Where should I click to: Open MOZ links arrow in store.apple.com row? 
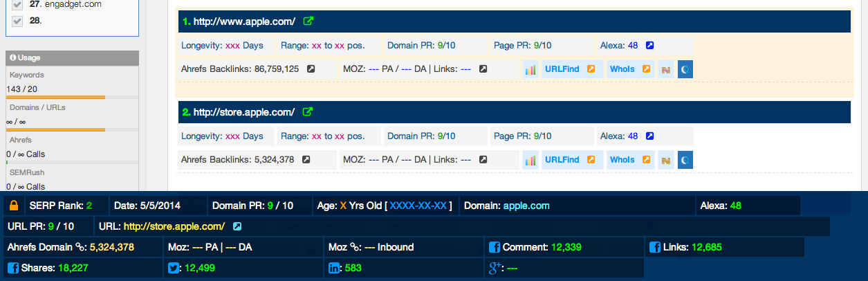pos(483,160)
